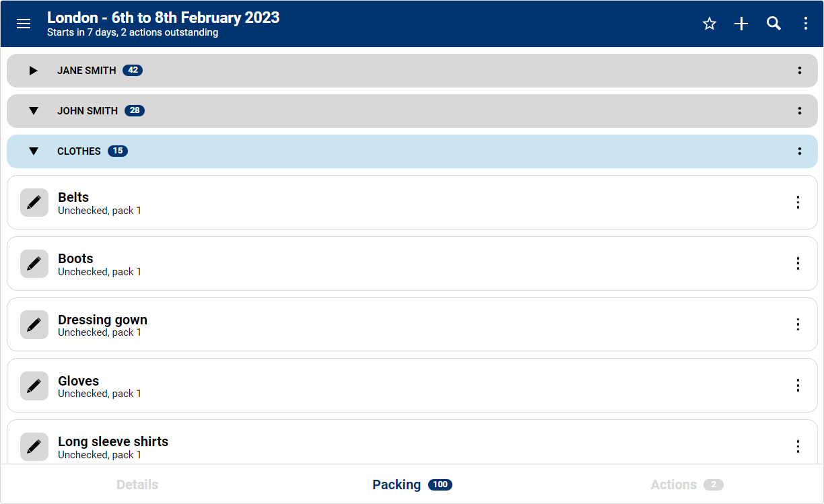The height and width of the screenshot is (504, 824).
Task: Open the Jane Smith options menu
Action: coord(800,71)
